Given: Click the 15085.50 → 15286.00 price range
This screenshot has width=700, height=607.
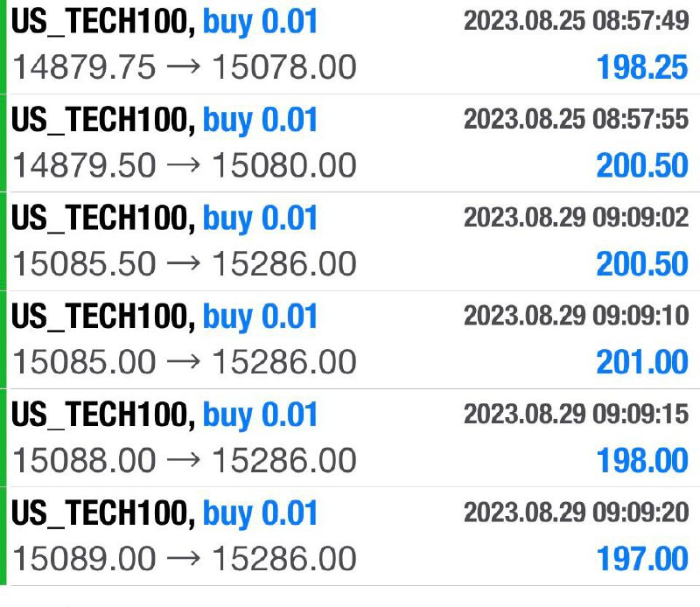Looking at the screenshot, I should (185, 263).
